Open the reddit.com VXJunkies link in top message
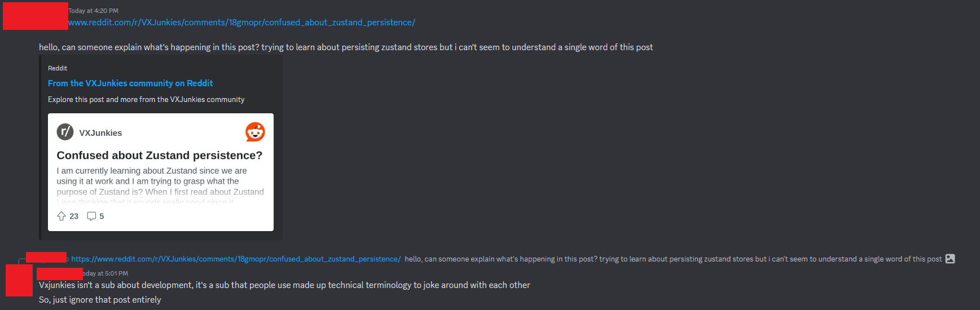The height and width of the screenshot is (310, 980). [x=241, y=23]
